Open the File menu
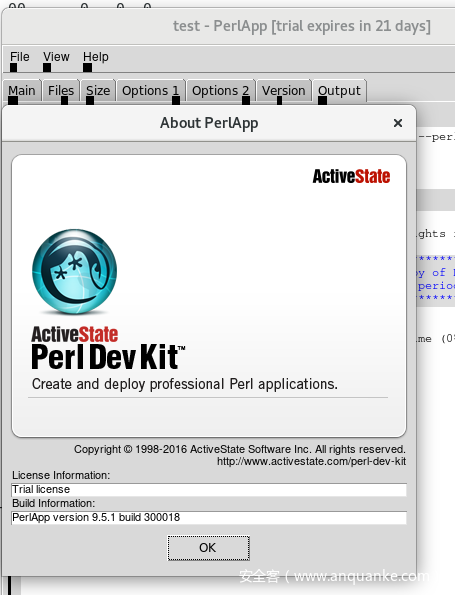 click(19, 57)
